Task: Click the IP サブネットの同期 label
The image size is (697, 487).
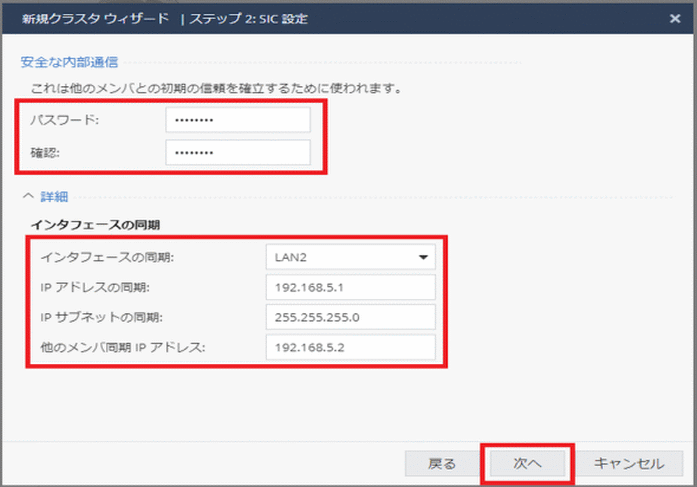Action: [102, 318]
